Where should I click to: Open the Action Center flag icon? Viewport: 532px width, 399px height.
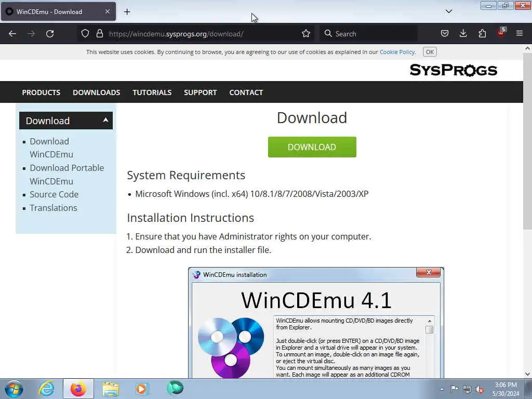pos(454,389)
